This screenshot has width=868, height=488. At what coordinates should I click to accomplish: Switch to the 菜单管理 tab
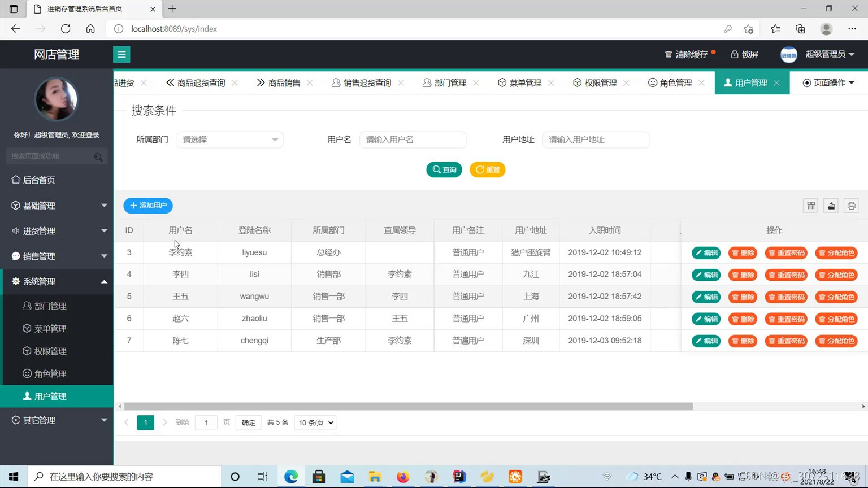point(520,82)
